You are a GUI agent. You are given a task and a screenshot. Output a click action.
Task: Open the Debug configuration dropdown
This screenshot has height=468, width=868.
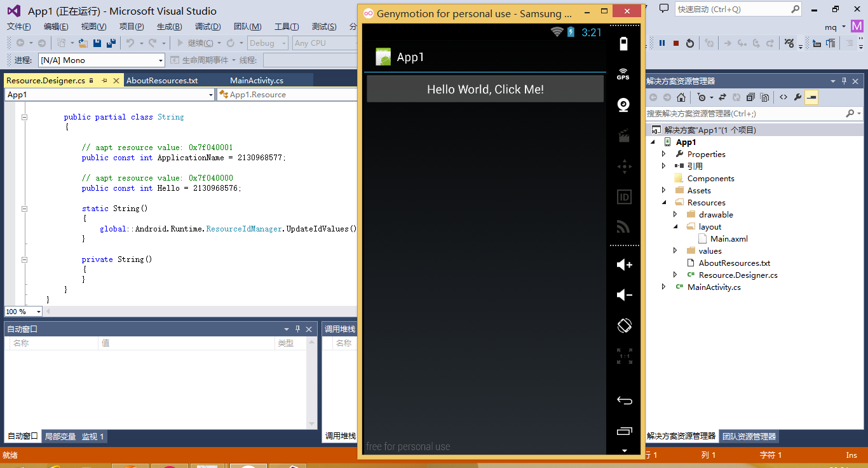point(283,43)
